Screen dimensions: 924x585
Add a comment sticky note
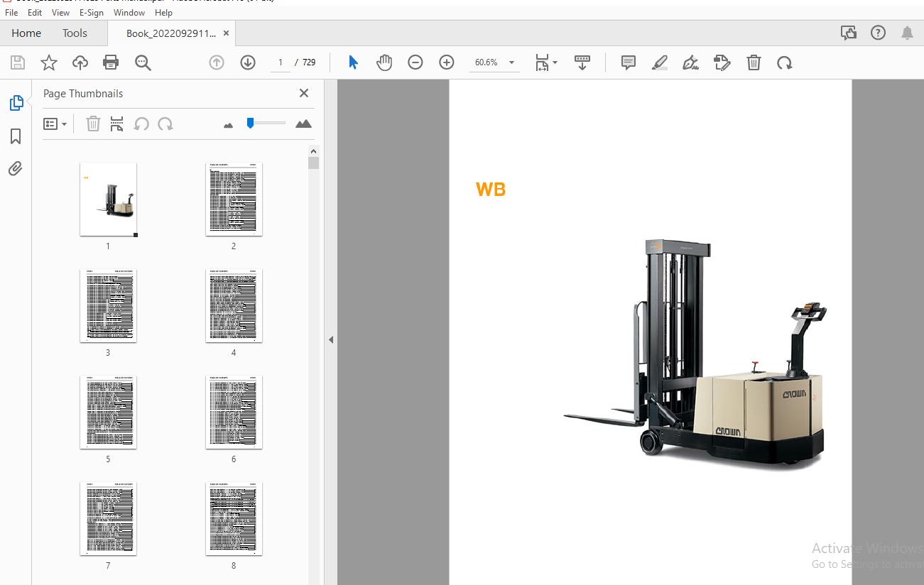click(629, 62)
